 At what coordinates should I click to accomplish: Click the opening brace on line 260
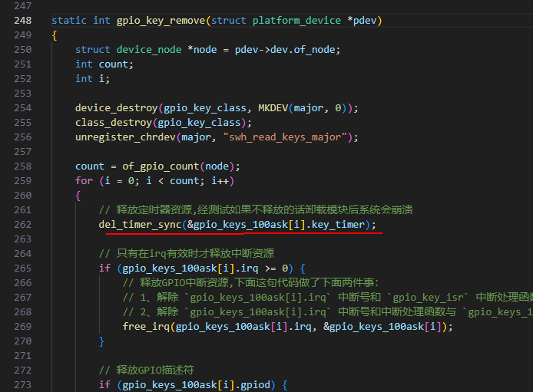tap(78, 196)
